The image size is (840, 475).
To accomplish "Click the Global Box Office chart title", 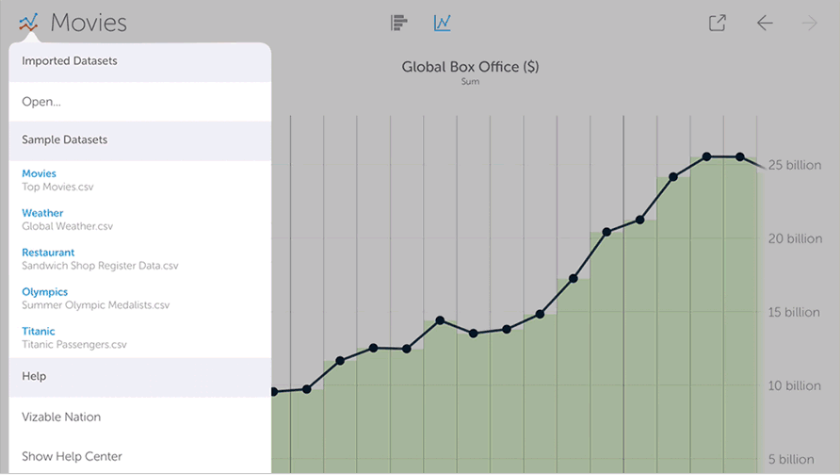I will 470,67.
